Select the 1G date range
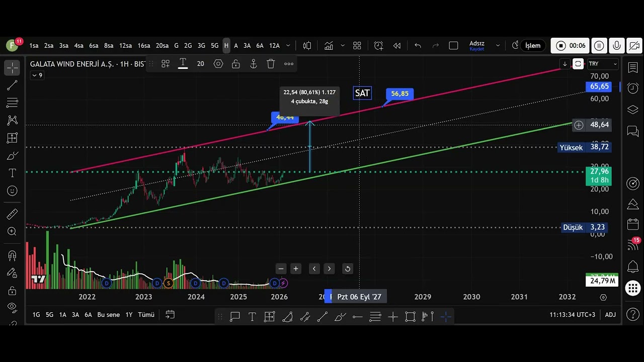The image size is (644, 362). (36, 315)
